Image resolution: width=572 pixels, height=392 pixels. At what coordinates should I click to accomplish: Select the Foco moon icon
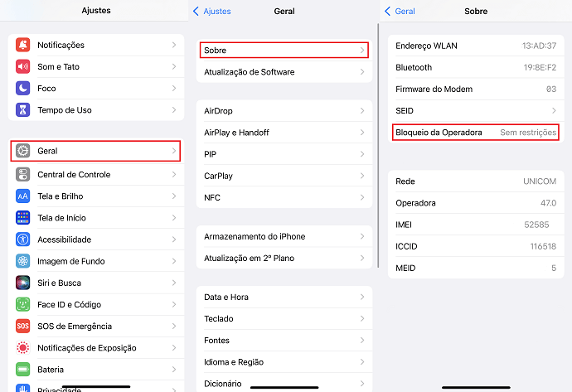click(x=22, y=88)
